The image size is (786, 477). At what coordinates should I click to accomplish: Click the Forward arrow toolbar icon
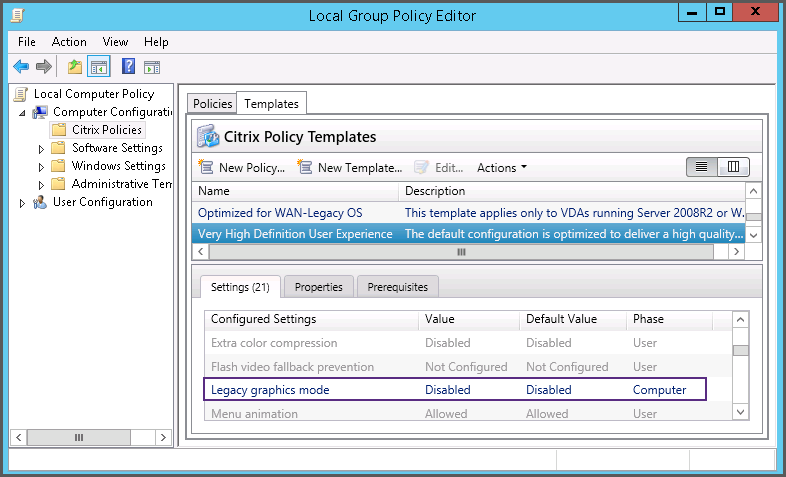44,67
